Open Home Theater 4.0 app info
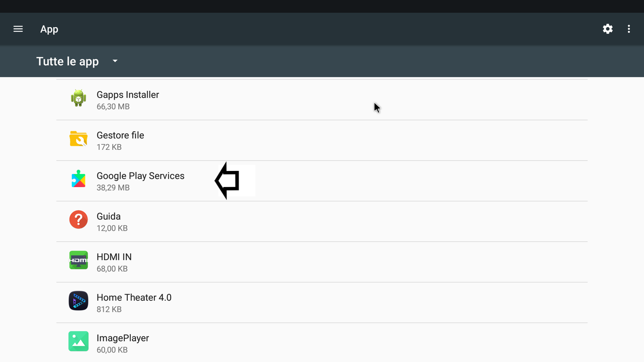This screenshot has height=362, width=644. (x=322, y=303)
